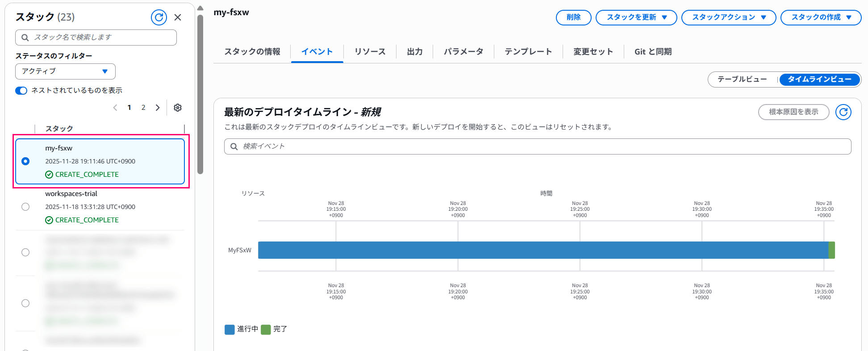Switch to テーブルビュー

[x=742, y=79]
